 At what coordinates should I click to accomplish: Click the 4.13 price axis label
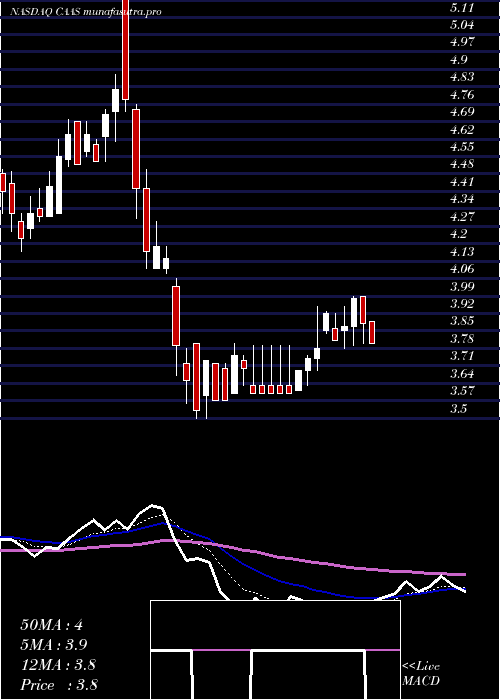[462, 252]
